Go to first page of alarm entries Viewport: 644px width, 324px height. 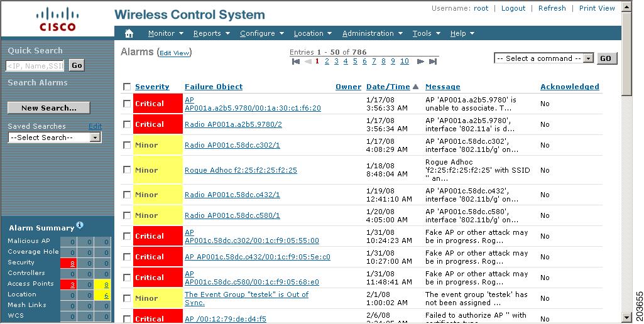coord(296,62)
